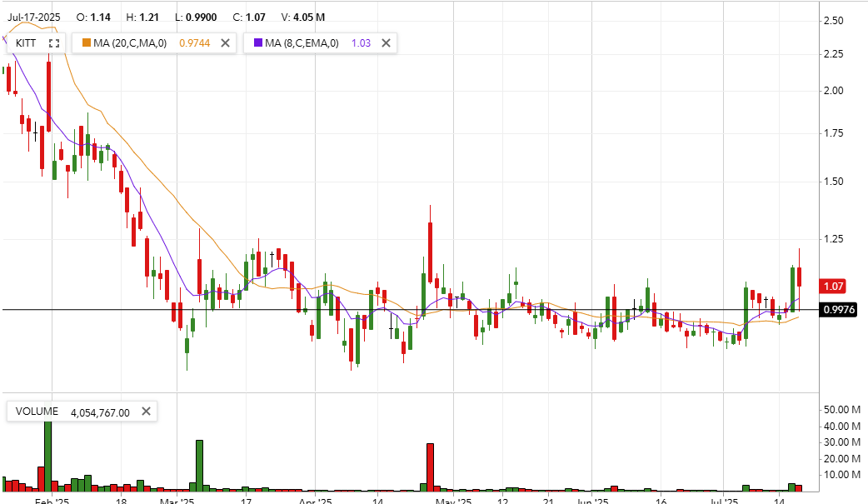This screenshot has height=504, width=868.
Task: Click the KITT fullscreen expand icon
Action: [x=53, y=43]
